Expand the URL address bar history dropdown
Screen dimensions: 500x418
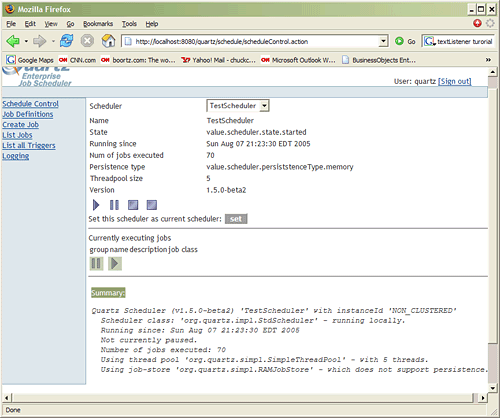point(384,41)
